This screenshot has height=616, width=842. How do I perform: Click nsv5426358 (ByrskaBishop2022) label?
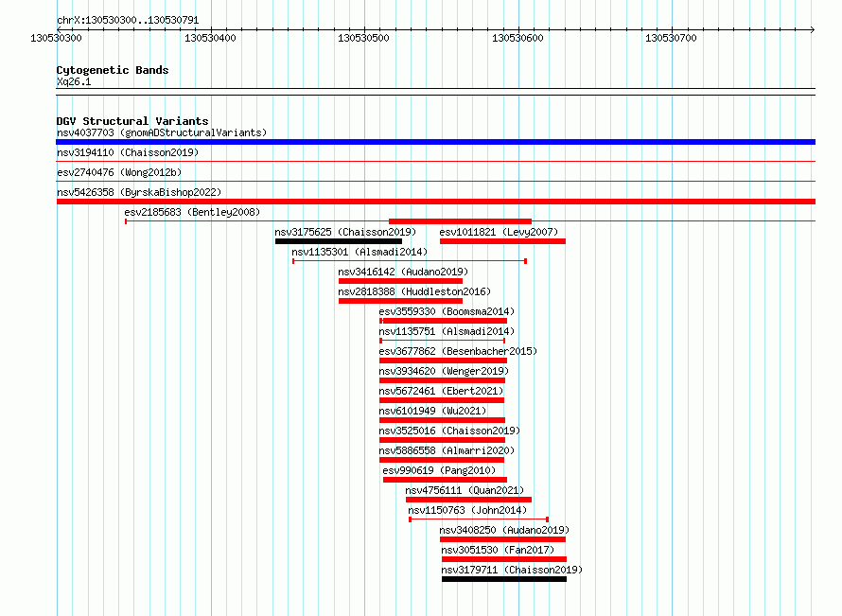point(139,192)
